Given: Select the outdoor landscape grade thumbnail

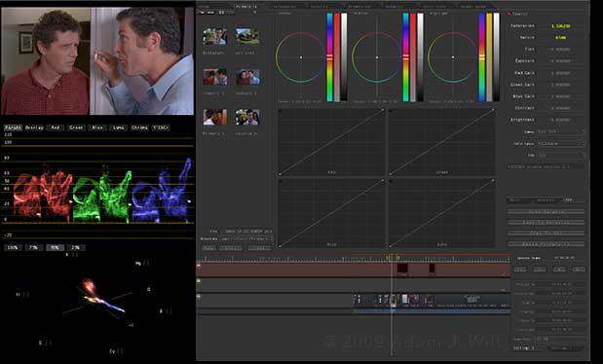Looking at the screenshot, I should coord(247,37).
